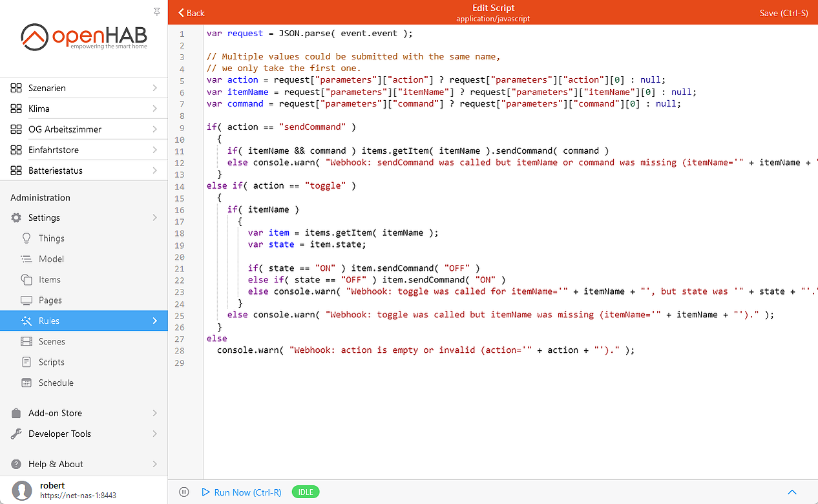Viewport: 818px width, 504px height.
Task: Click the Einfahrtstore grid icon
Action: click(16, 150)
